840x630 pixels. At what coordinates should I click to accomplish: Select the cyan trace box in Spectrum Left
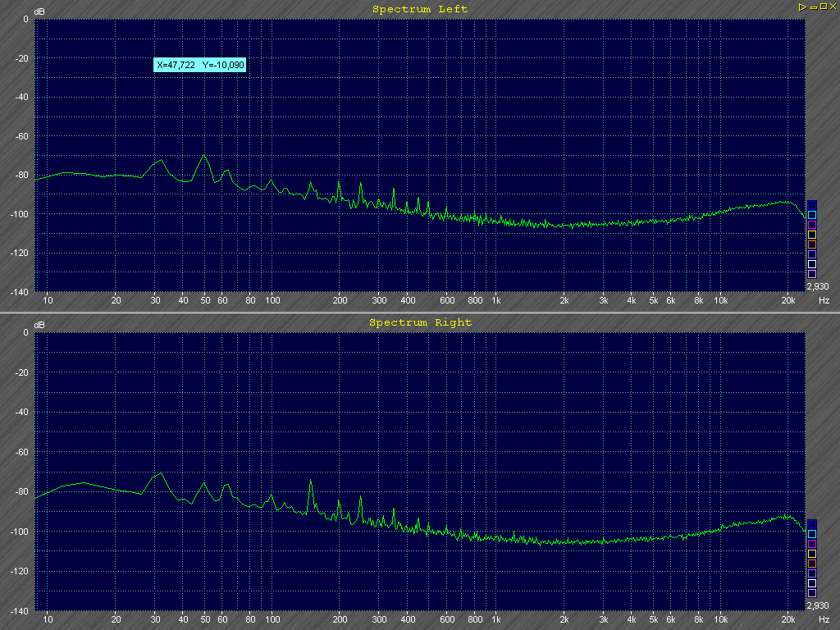click(x=812, y=215)
